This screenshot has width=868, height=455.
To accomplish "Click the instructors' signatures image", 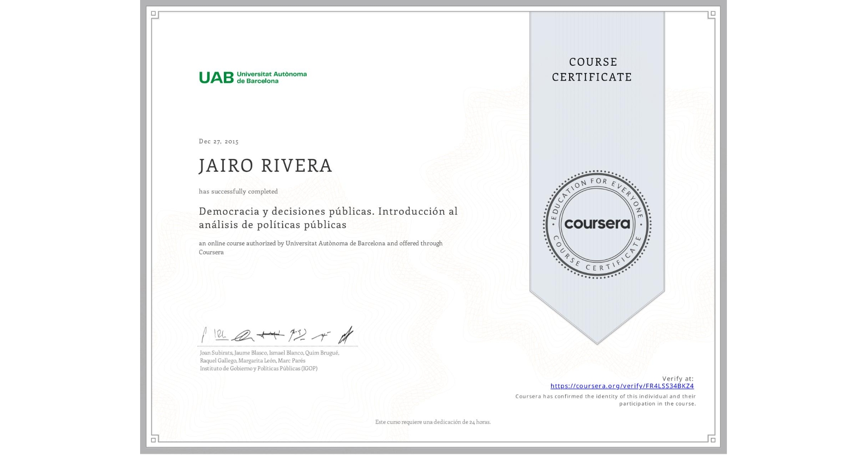I will click(x=277, y=335).
